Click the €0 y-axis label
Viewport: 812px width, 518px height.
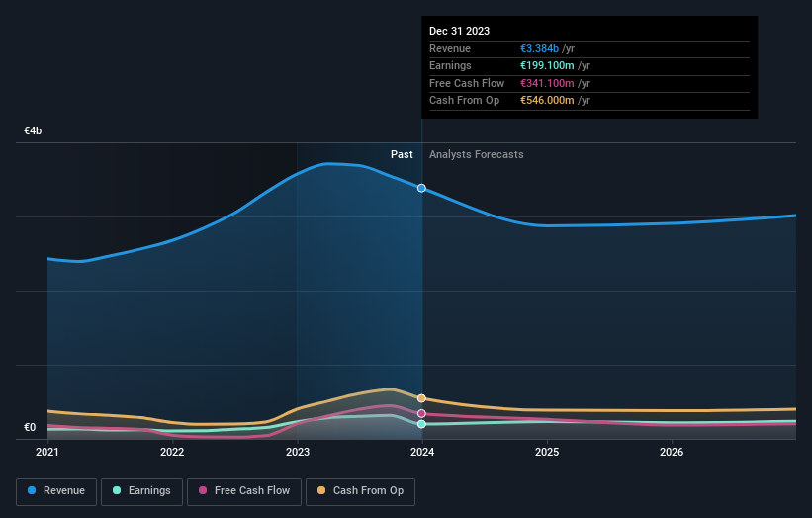point(30,427)
